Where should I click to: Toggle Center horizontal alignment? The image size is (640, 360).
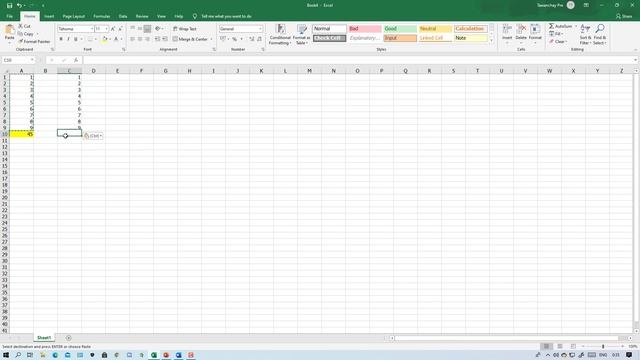pos(140,39)
